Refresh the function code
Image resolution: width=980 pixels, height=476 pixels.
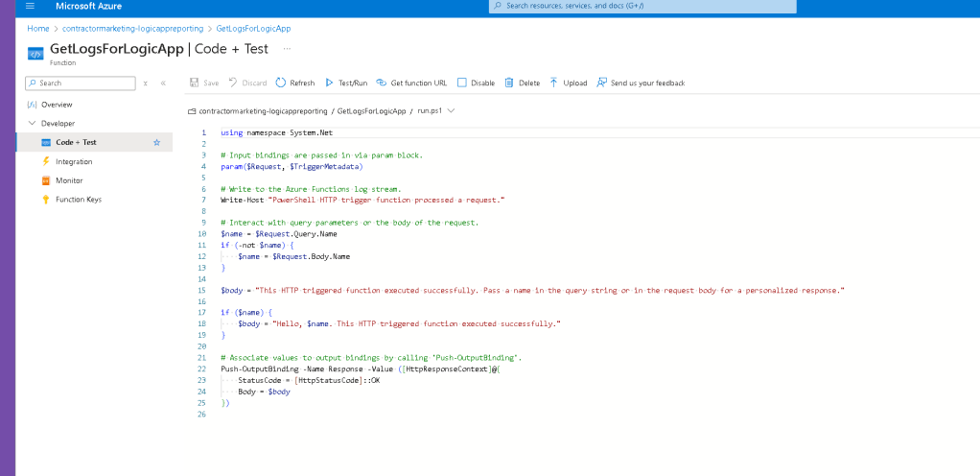tap(295, 83)
